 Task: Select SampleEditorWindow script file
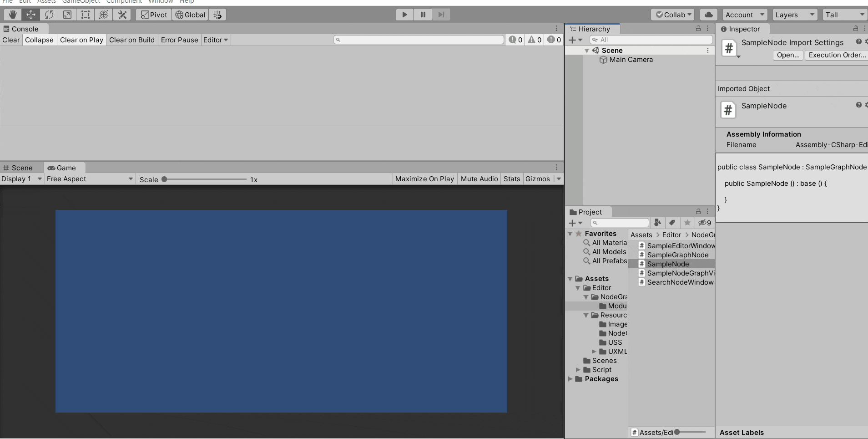pos(676,246)
